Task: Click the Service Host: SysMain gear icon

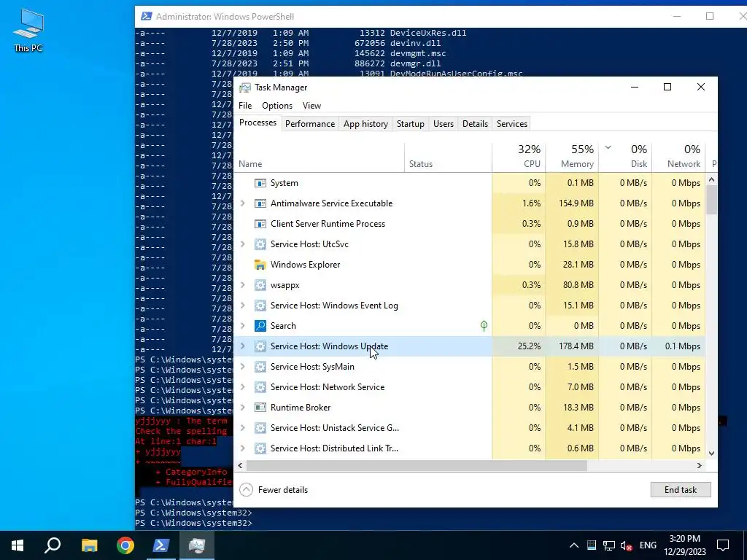Action: pos(260,367)
